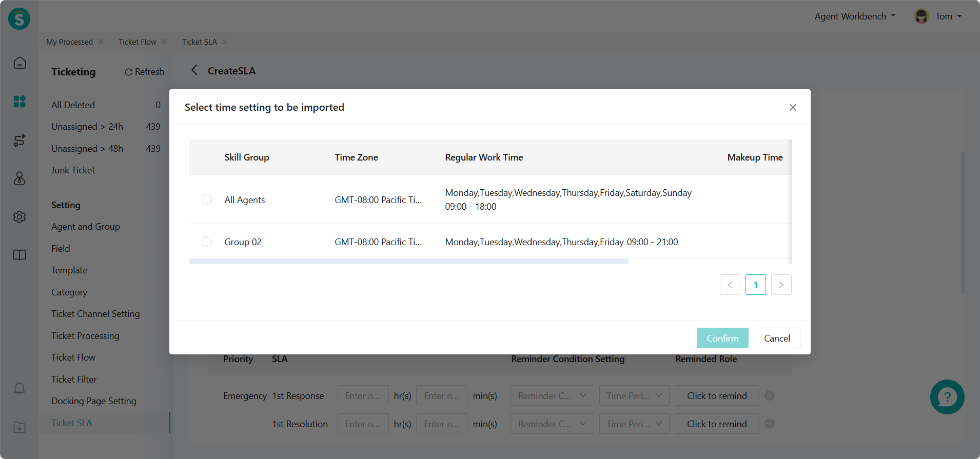Image resolution: width=980 pixels, height=459 pixels.
Task: Open the agent person icon in sidebar
Action: click(x=19, y=178)
